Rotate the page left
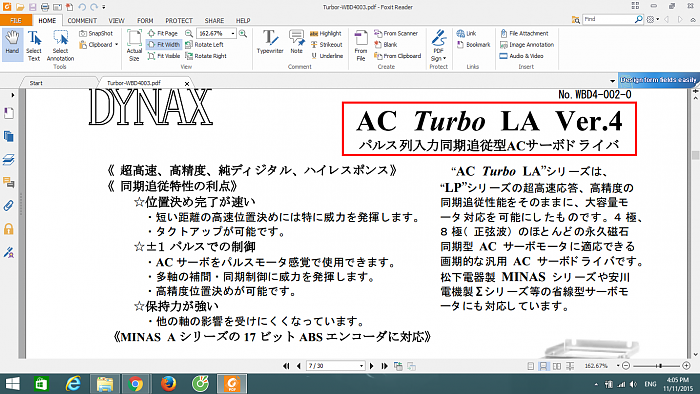The height and width of the screenshot is (394, 700). pyautogui.click(x=204, y=45)
